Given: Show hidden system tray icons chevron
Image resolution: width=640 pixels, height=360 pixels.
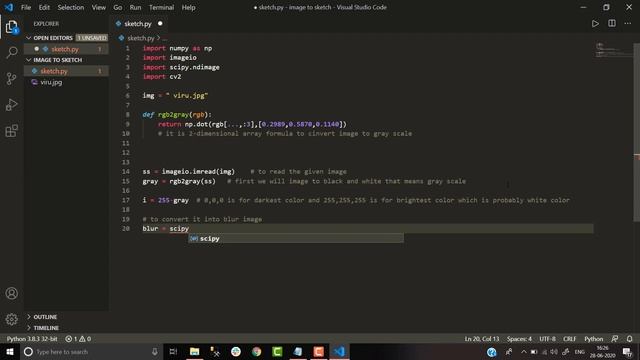Looking at the screenshot, I should click(523, 351).
